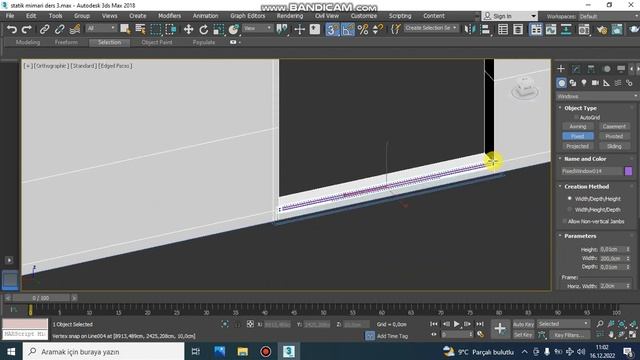Activate the Select and Link tool
Screen dimensions: 640x360
pos(44,29)
